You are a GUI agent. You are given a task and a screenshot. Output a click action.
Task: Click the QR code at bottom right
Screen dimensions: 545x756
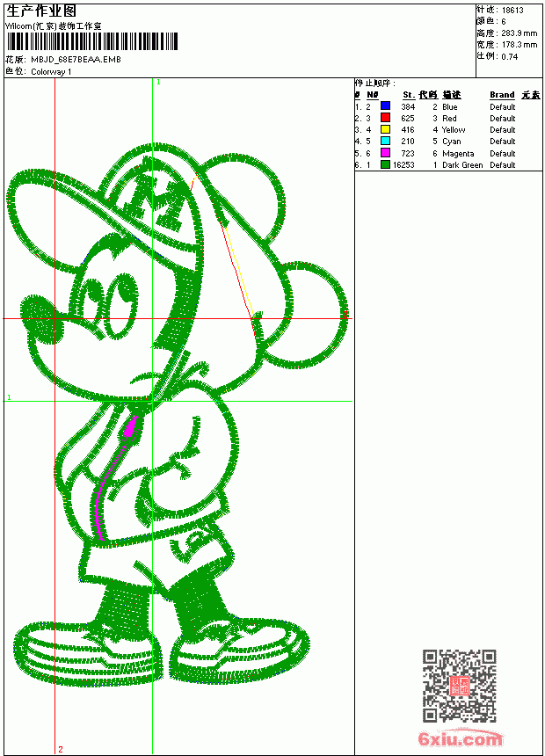[459, 685]
